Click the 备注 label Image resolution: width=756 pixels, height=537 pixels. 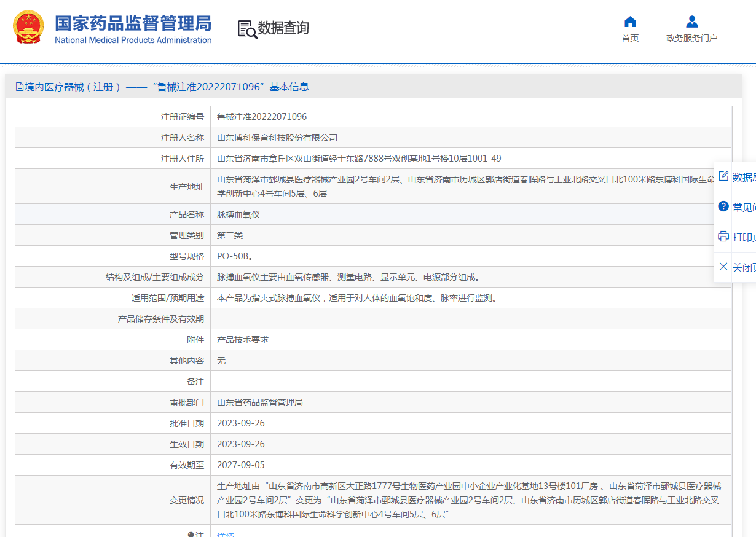coord(195,382)
